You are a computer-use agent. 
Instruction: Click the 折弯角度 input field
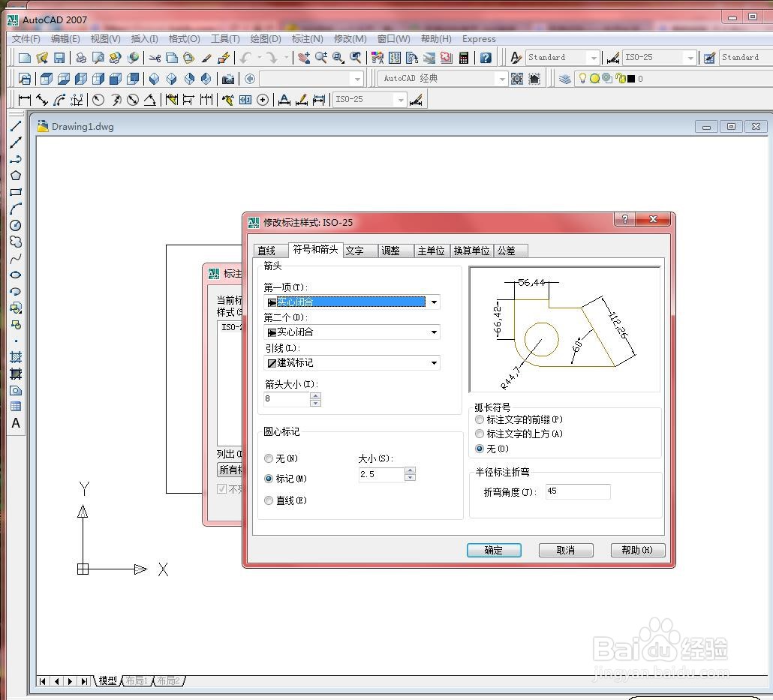click(x=578, y=491)
